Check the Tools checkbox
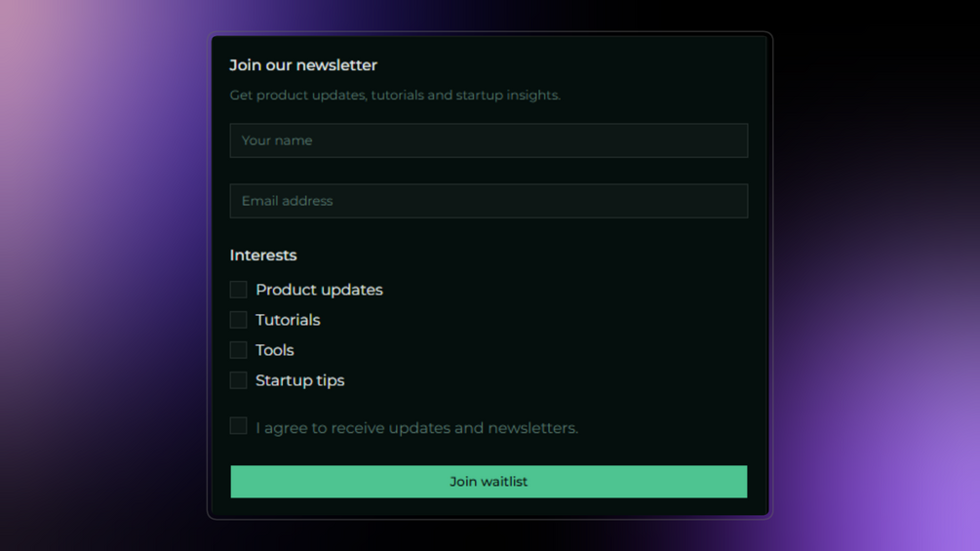This screenshot has width=980, height=551. pyautogui.click(x=238, y=350)
